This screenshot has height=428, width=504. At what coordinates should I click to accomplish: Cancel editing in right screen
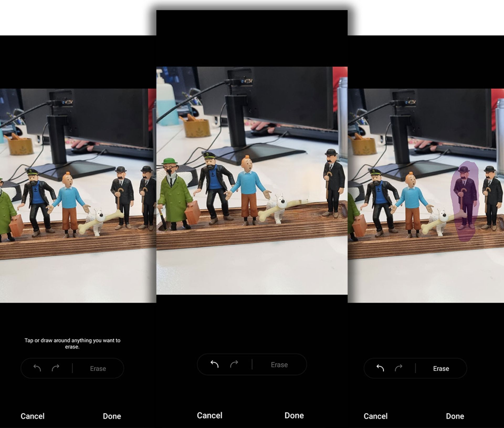click(375, 416)
